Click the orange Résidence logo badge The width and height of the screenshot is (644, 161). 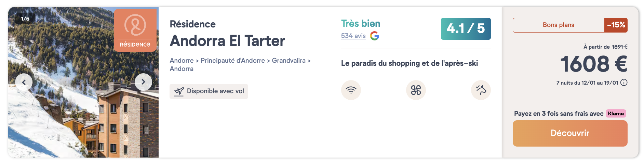click(x=135, y=30)
